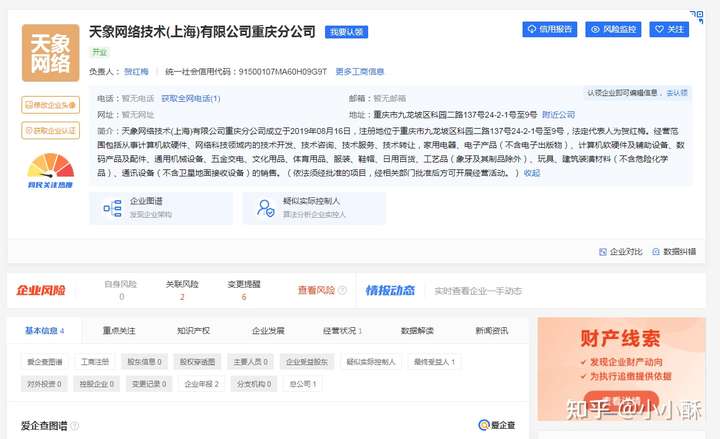Select the 疑似实际控制人 tag

click(371, 362)
